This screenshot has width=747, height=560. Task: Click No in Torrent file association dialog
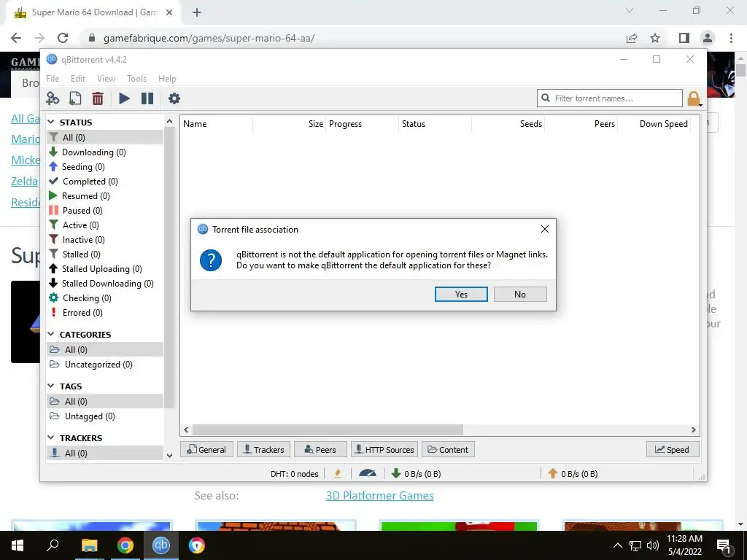(520, 295)
